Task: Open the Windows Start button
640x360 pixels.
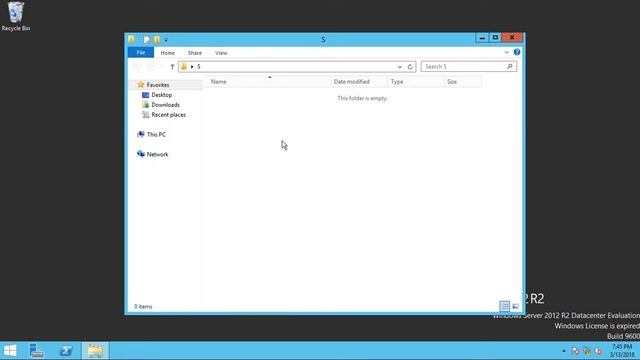Action: click(x=10, y=351)
